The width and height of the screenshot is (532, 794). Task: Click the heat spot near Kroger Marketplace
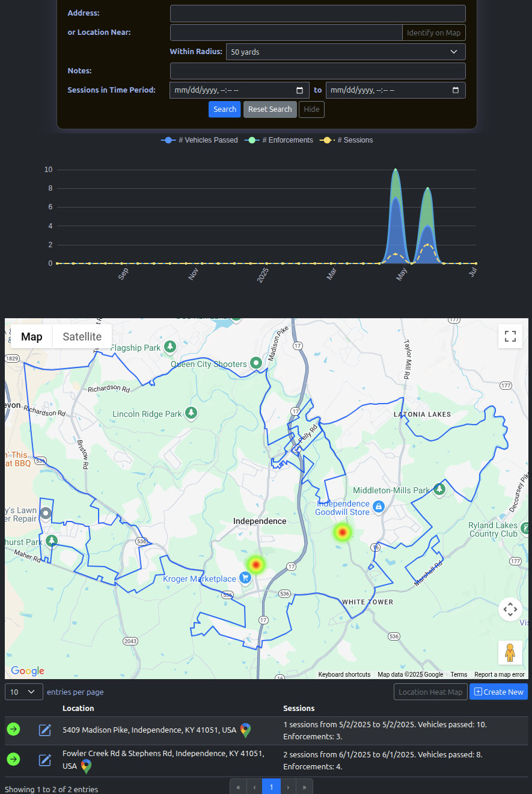coord(256,564)
